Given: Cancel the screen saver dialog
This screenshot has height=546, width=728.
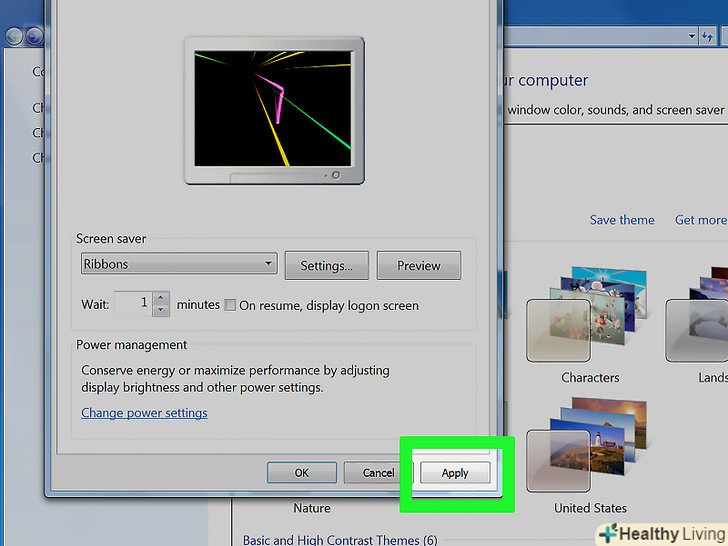Looking at the screenshot, I should (378, 473).
